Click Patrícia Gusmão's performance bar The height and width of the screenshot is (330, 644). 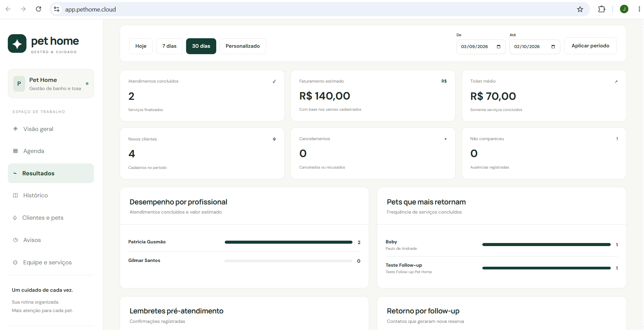(288, 242)
